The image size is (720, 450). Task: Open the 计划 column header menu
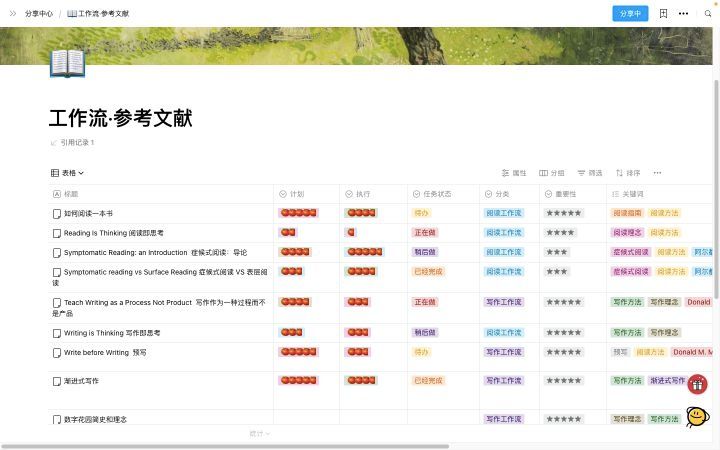click(x=306, y=194)
